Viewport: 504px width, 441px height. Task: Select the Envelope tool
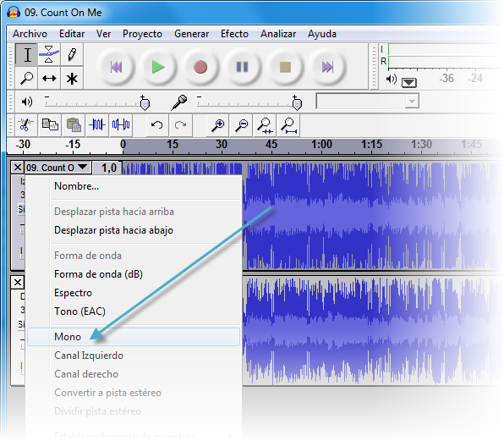point(49,55)
